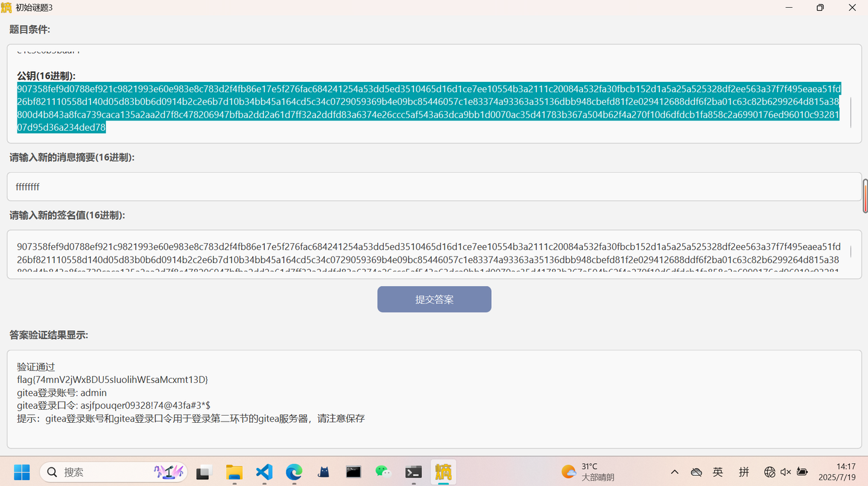Click the 初始谜题3 app icon in title bar
868x486 pixels.
pos(7,8)
